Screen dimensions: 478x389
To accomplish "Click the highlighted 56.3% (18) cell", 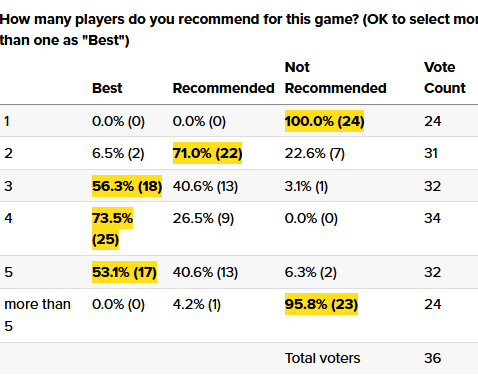I will (127, 186).
